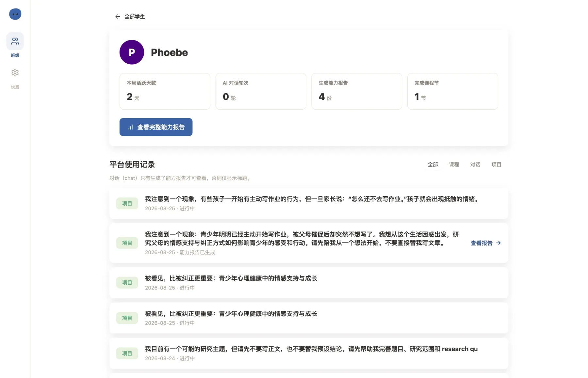Click the bar chart icon in report button
588x378 pixels.
tap(130, 127)
